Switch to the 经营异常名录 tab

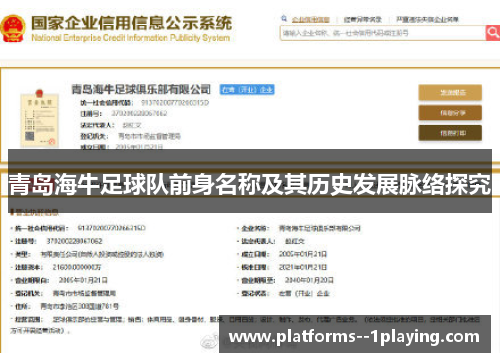point(362,20)
